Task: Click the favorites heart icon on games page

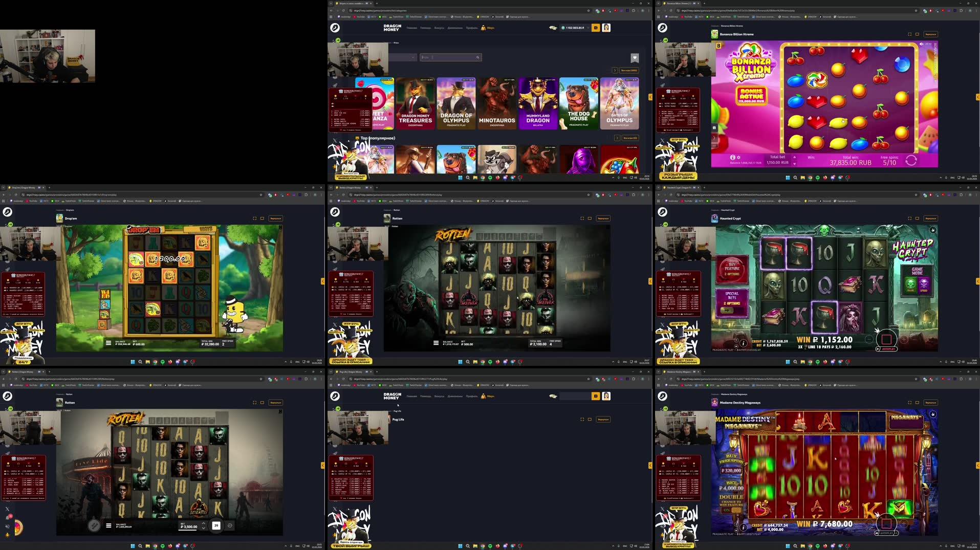Action: click(x=635, y=57)
